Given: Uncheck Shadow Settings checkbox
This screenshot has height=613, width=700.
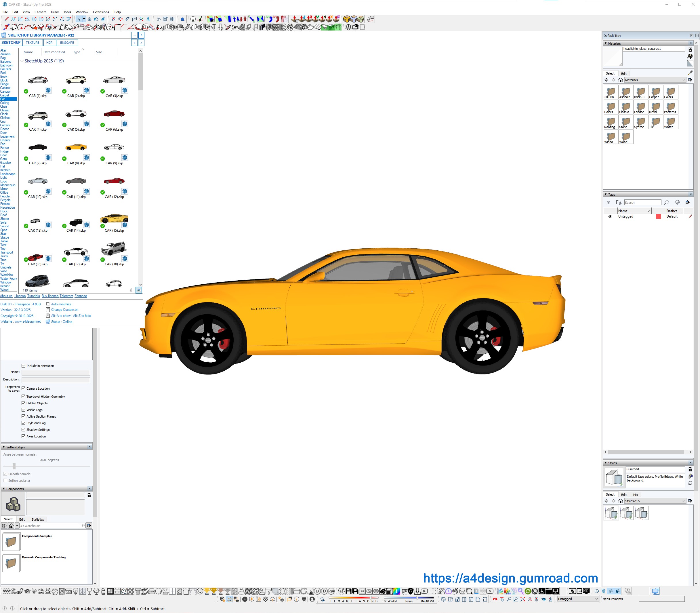Looking at the screenshot, I should (x=24, y=430).
